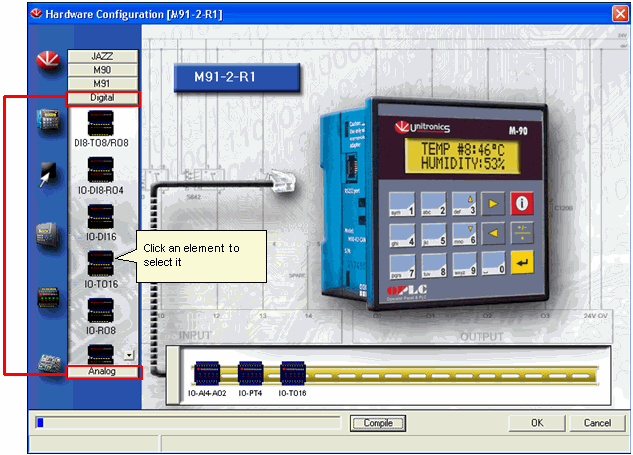633x455 pixels.
Task: Click the Compile button
Action: [378, 423]
